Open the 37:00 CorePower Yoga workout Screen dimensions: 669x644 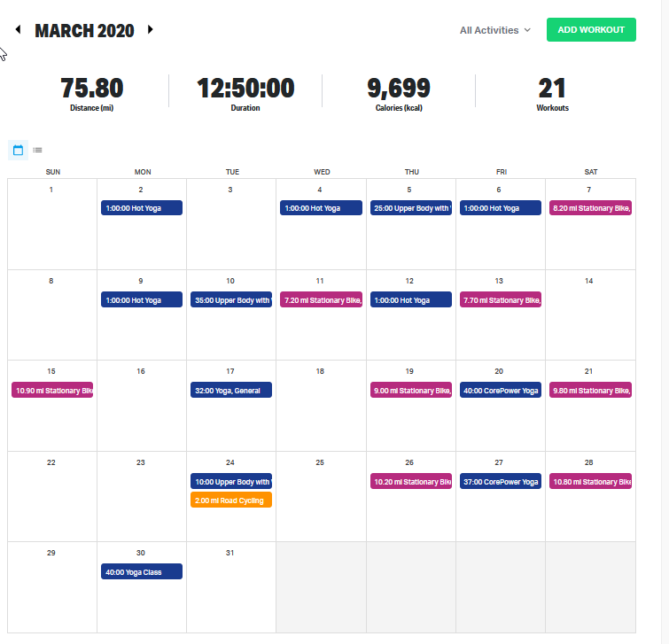click(500, 482)
